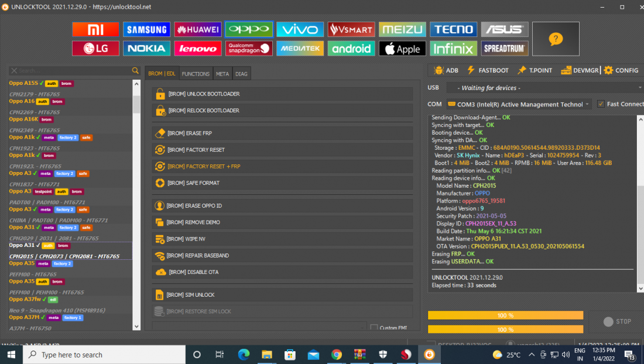This screenshot has height=364, width=644.
Task: Pick the Vivo brand tile
Action: 300,29
